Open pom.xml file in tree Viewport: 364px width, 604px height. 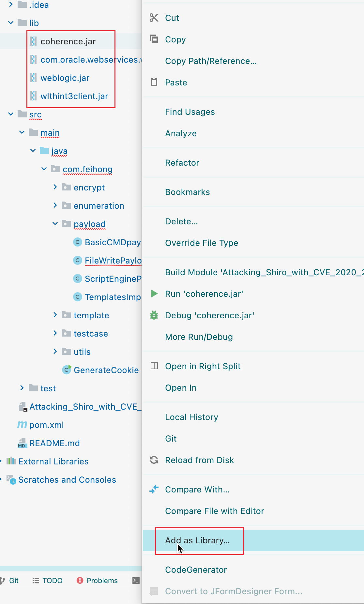click(46, 425)
